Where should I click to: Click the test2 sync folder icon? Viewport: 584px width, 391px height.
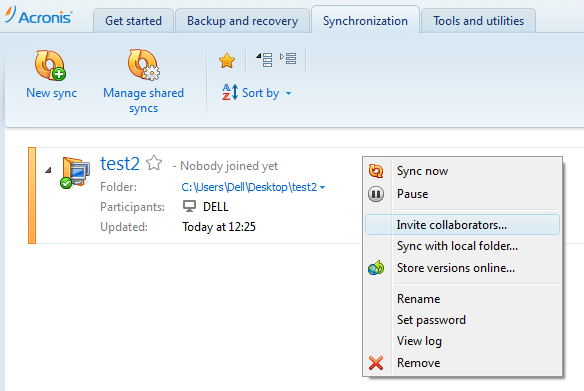click(75, 173)
